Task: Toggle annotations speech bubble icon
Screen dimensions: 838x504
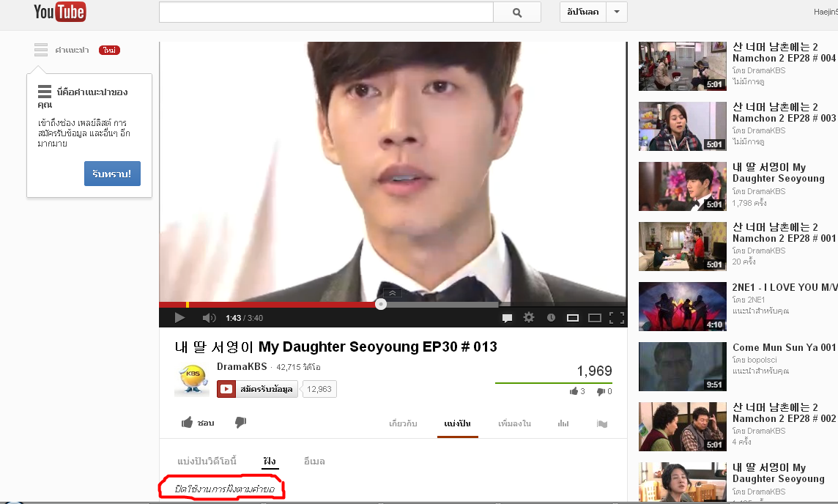Action: (507, 318)
